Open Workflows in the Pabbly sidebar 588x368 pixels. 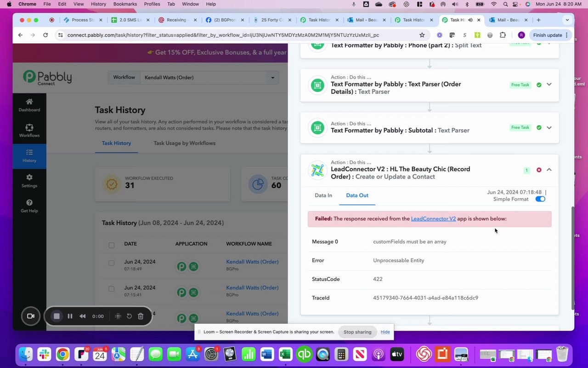pos(29,131)
